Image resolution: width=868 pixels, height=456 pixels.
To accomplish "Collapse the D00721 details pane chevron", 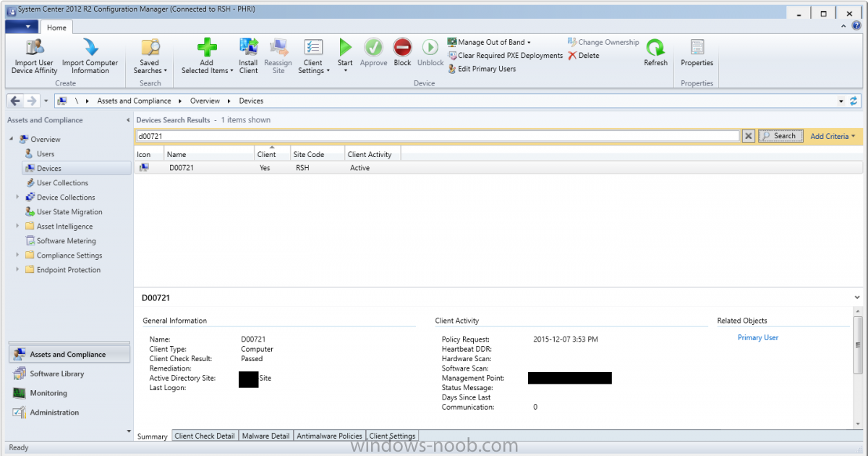I will (857, 297).
